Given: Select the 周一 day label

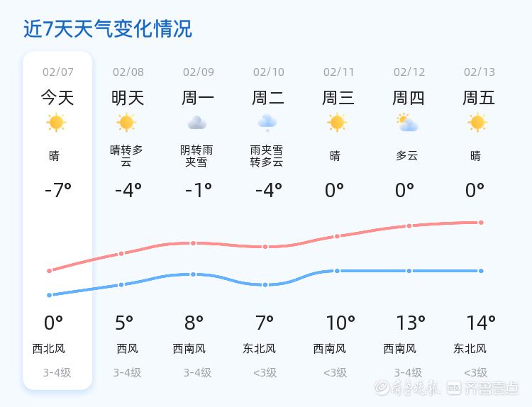Looking at the screenshot, I should click(x=198, y=97).
